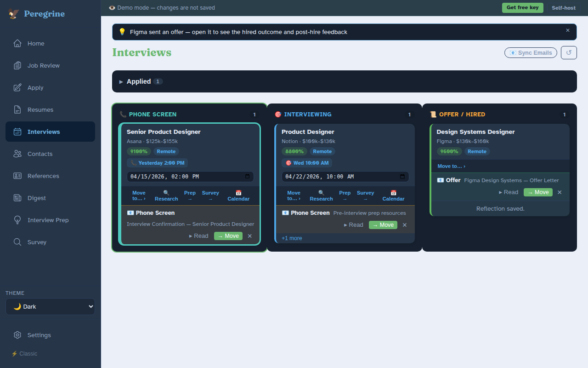The width and height of the screenshot is (588, 368).
Task: Dismiss the Figma offer notification banner
Action: [568, 30]
